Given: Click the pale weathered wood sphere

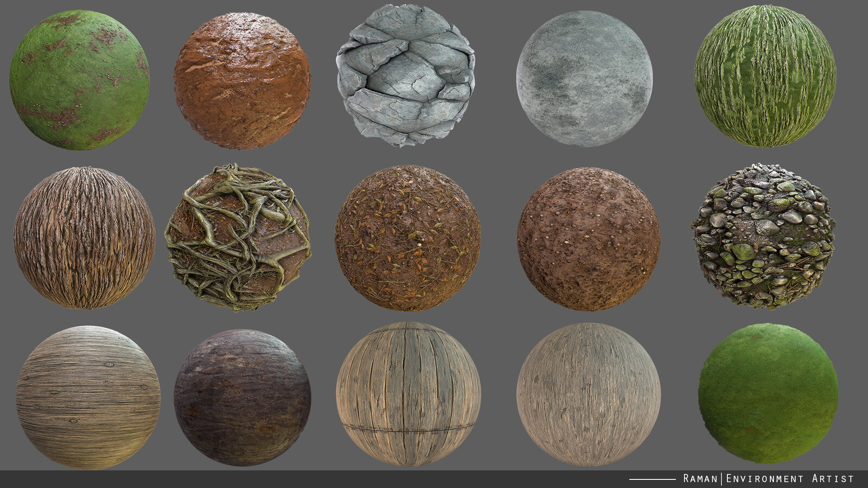Looking at the screenshot, I should (x=589, y=394).
